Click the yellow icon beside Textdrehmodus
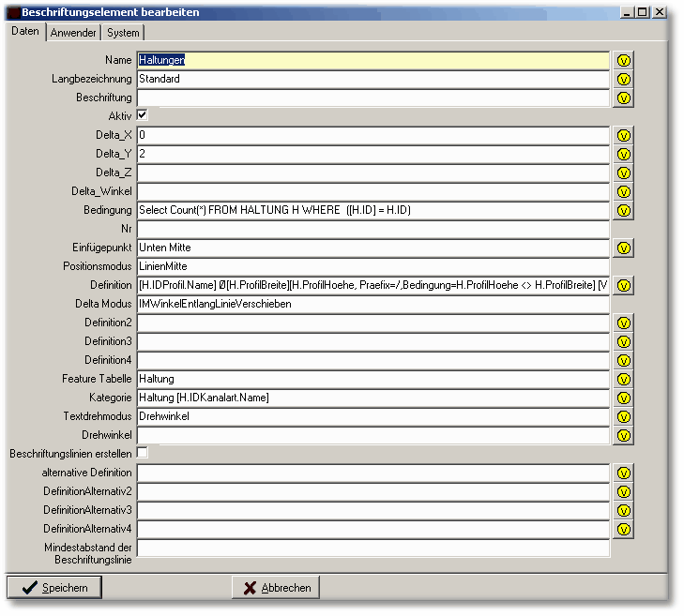This screenshot has height=616, width=684. pyautogui.click(x=623, y=416)
